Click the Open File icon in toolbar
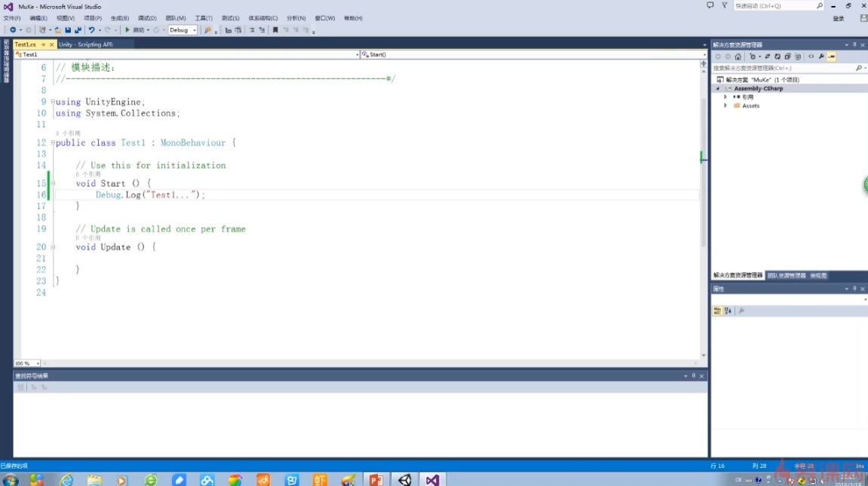 (x=57, y=30)
